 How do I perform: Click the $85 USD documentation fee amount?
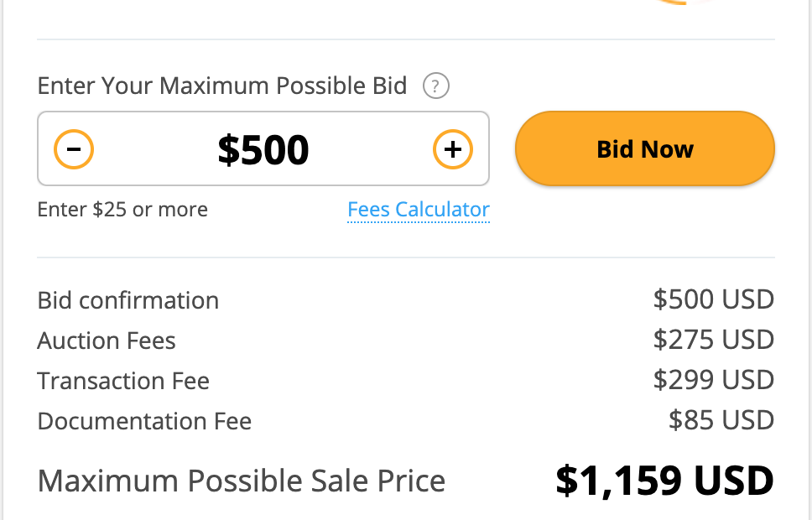pos(721,420)
